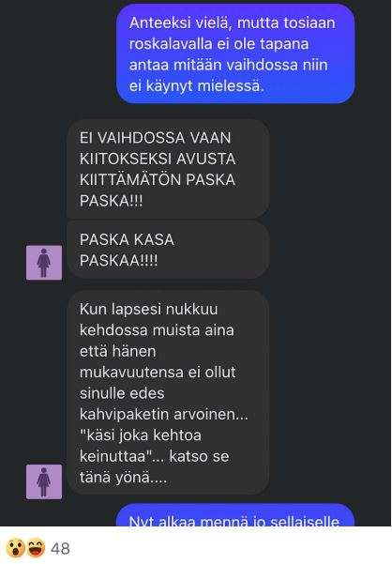Open the sender avatar next to "tänä yönä" message
392x564 pixels.
44,481
